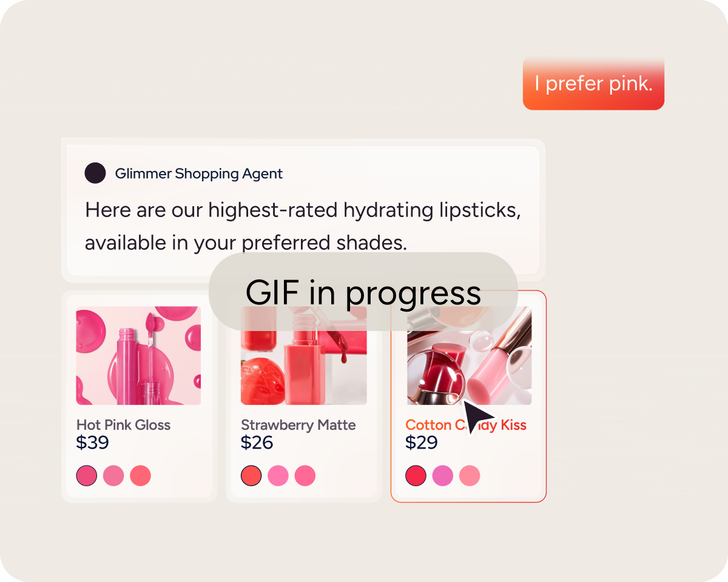
Task: Select the light pink swatch under Cotton Candy Kiss
Action: [x=470, y=476]
